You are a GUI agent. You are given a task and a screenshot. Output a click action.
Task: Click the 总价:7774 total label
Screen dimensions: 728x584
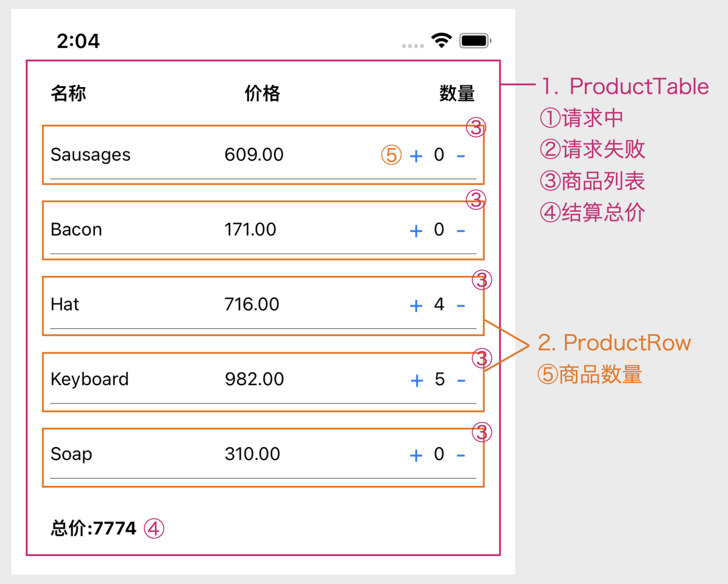[93, 528]
